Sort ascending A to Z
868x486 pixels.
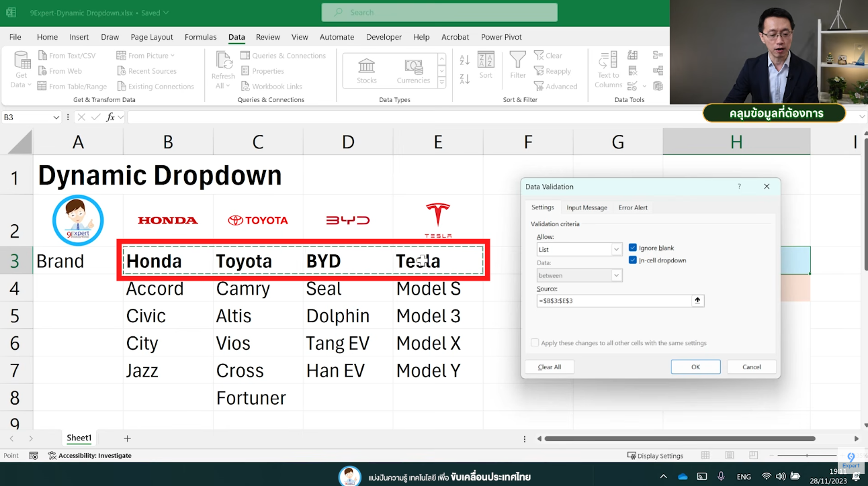(x=464, y=60)
